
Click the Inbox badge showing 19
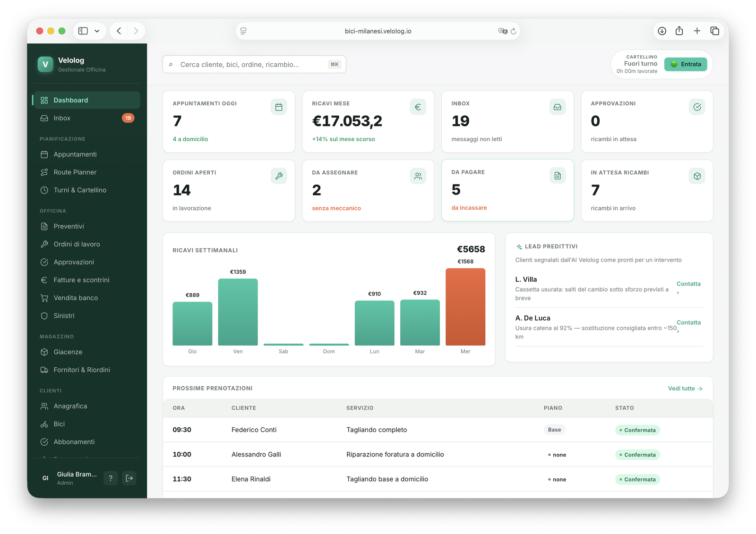click(x=128, y=118)
